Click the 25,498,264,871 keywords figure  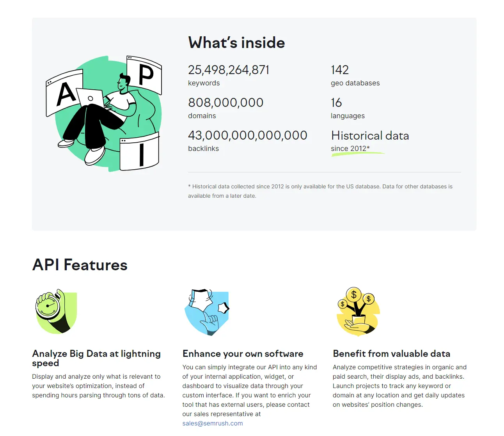(229, 70)
